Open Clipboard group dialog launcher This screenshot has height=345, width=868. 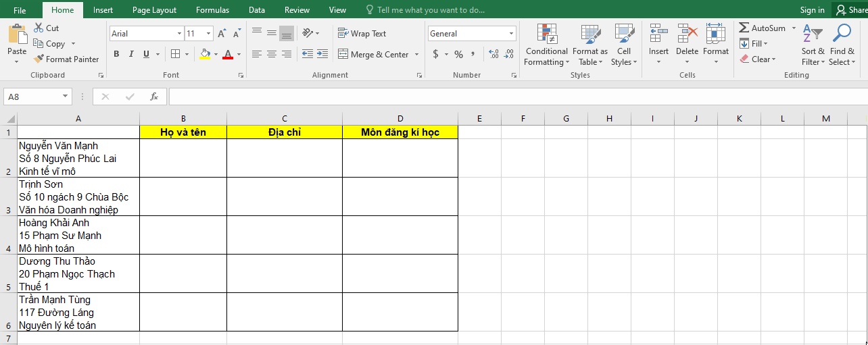pos(101,75)
